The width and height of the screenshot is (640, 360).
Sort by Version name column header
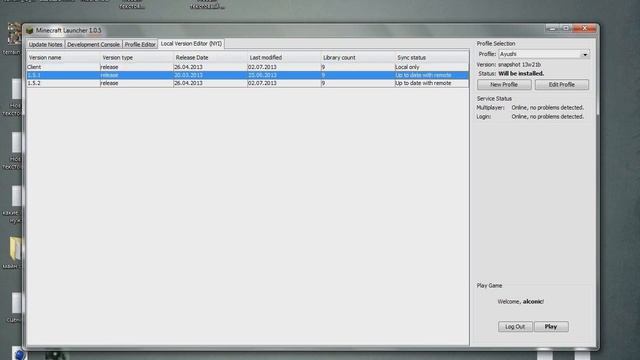point(63,58)
